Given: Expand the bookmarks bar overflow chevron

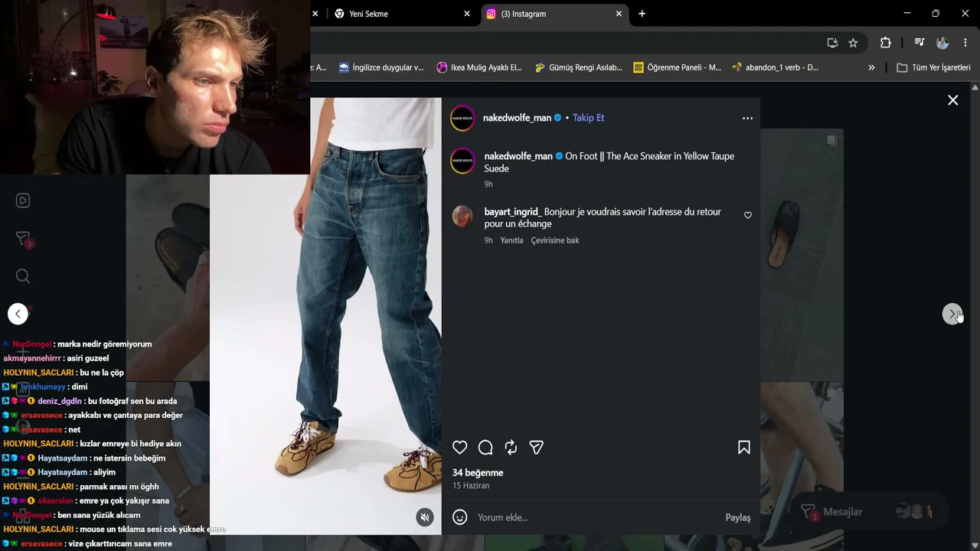Looking at the screenshot, I should 871,67.
